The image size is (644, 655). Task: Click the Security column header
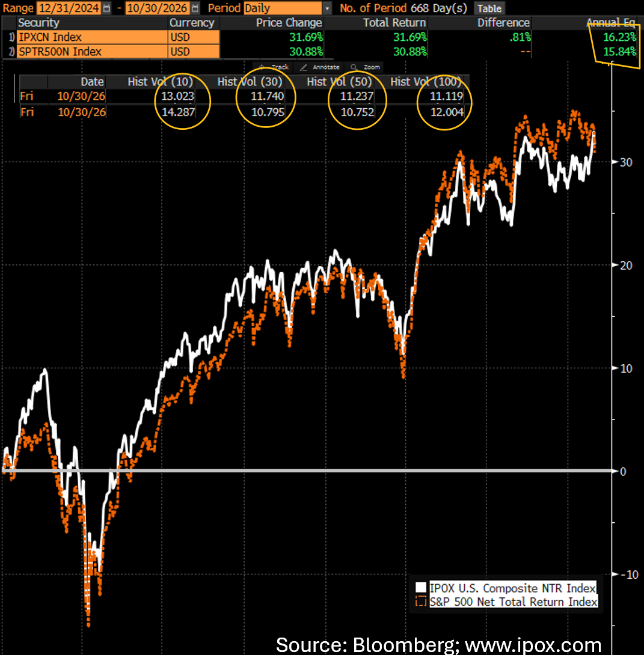pos(38,23)
